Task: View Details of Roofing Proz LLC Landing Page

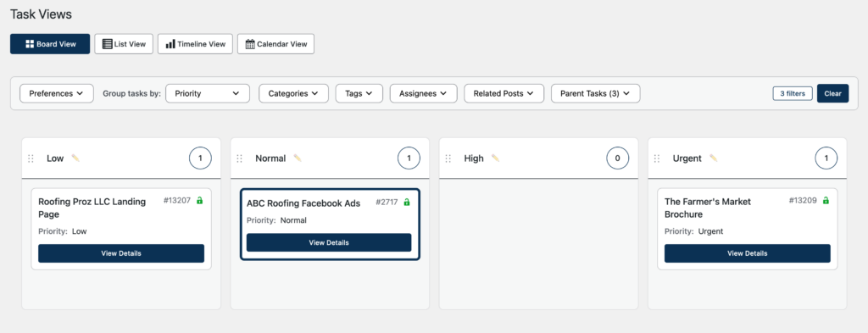Action: click(121, 253)
